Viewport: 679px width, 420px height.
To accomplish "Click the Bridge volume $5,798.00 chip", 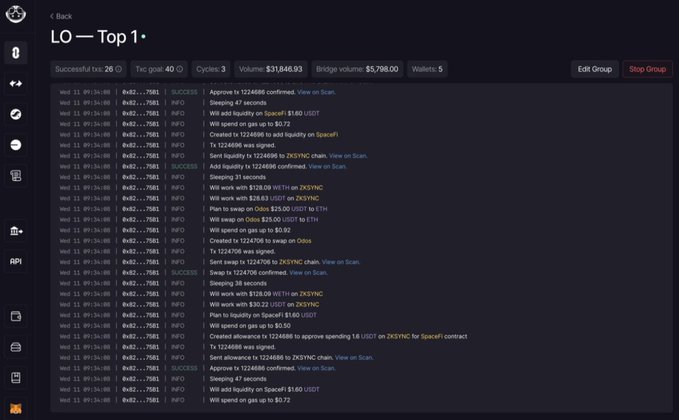I will (x=357, y=69).
